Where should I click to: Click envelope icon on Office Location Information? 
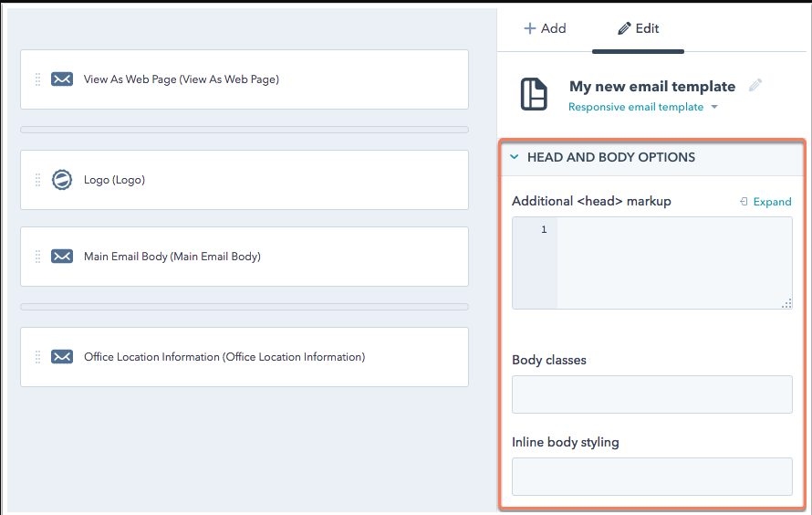click(x=62, y=357)
